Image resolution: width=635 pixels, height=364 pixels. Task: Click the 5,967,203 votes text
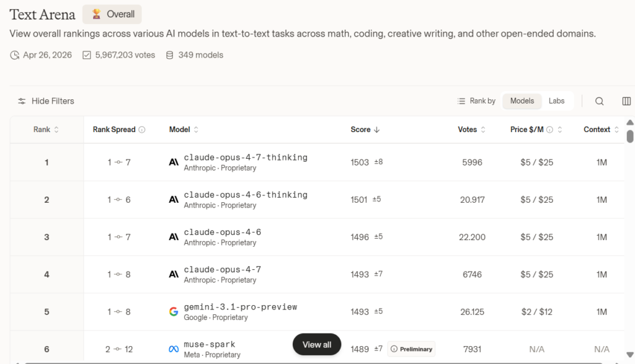pos(125,55)
